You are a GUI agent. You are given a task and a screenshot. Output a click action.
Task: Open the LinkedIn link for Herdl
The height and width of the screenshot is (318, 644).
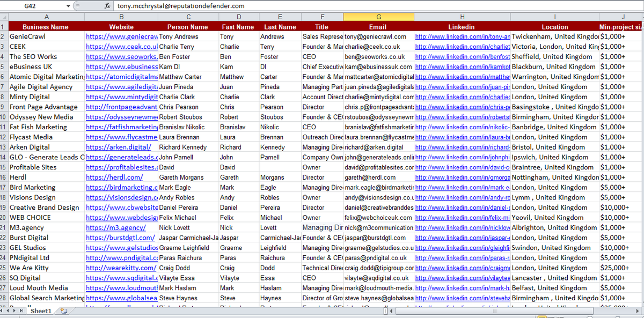coord(463,177)
